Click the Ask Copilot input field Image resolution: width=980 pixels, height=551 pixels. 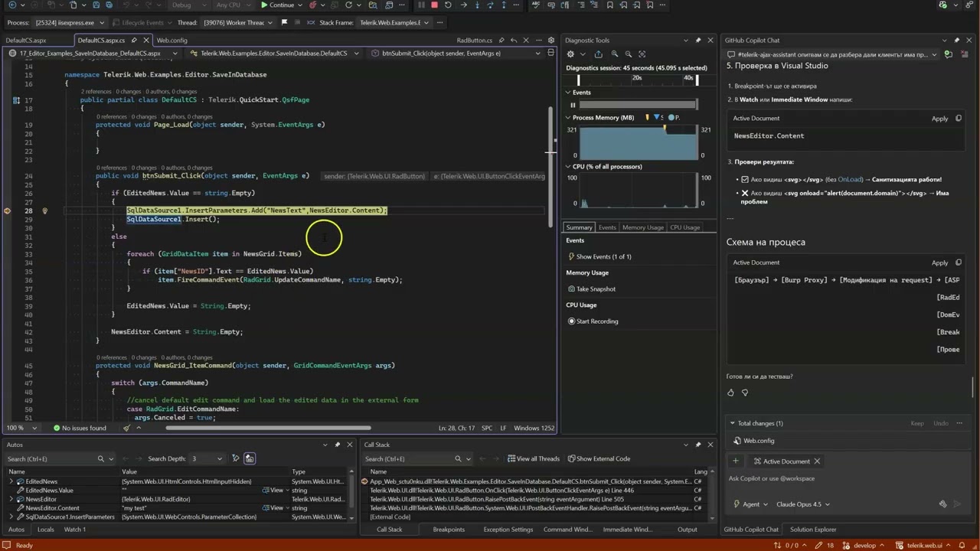846,479
